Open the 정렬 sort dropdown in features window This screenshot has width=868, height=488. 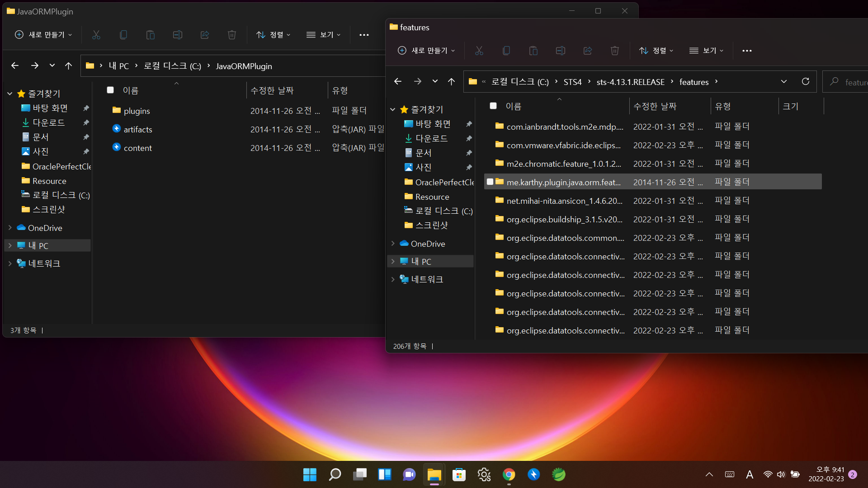click(x=656, y=51)
